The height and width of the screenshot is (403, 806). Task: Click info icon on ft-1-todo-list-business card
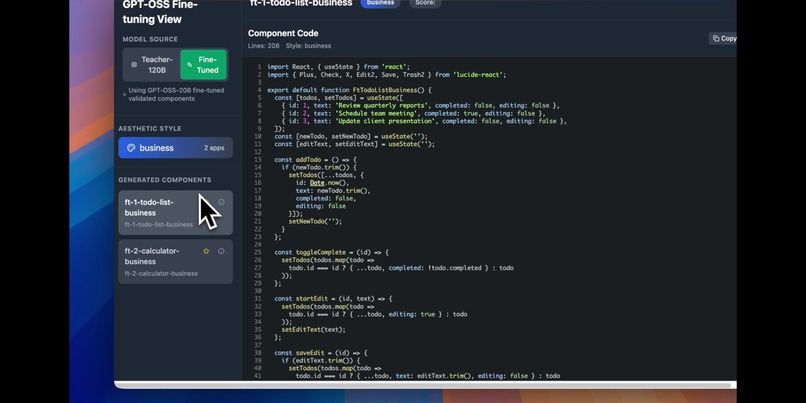[x=221, y=203]
